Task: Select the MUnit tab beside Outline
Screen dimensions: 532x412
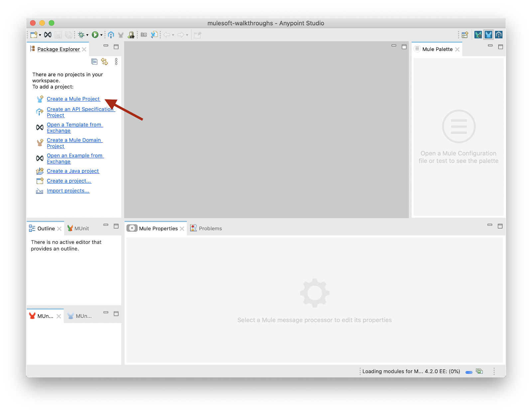Action: (x=78, y=228)
